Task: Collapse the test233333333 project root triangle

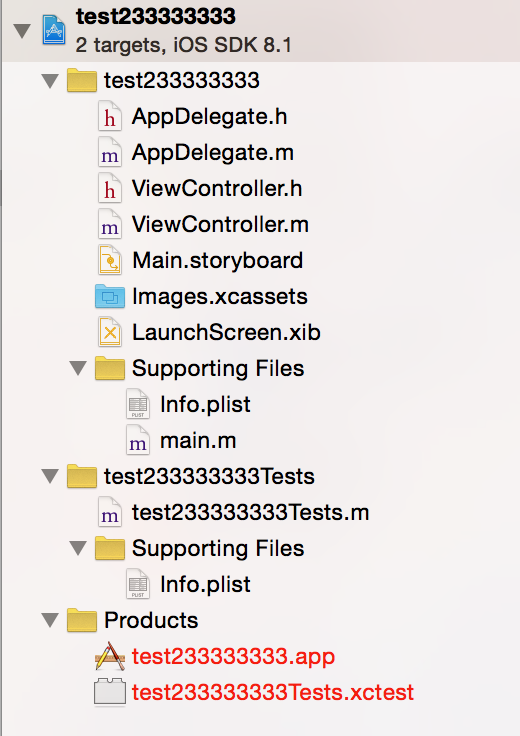Action: pyautogui.click(x=22, y=31)
